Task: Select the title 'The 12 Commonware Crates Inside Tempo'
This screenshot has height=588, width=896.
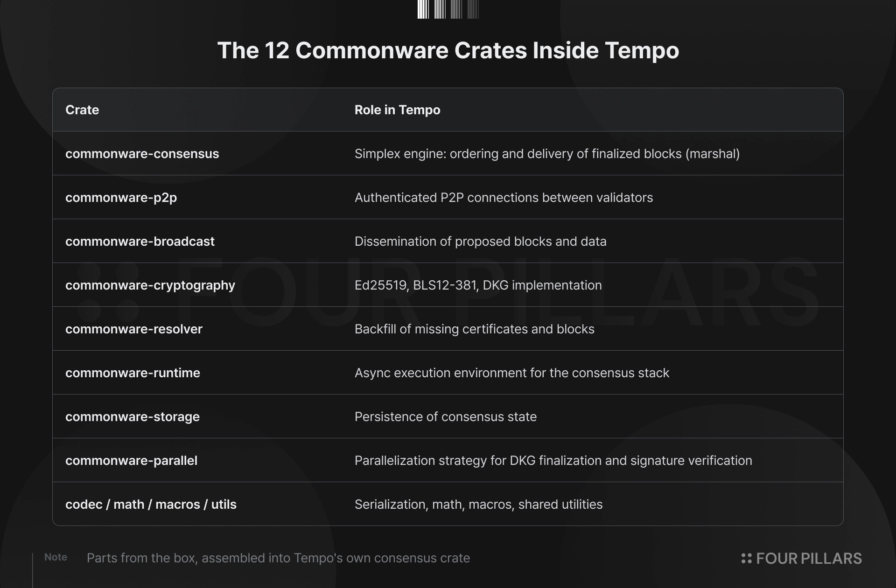Action: [x=448, y=50]
